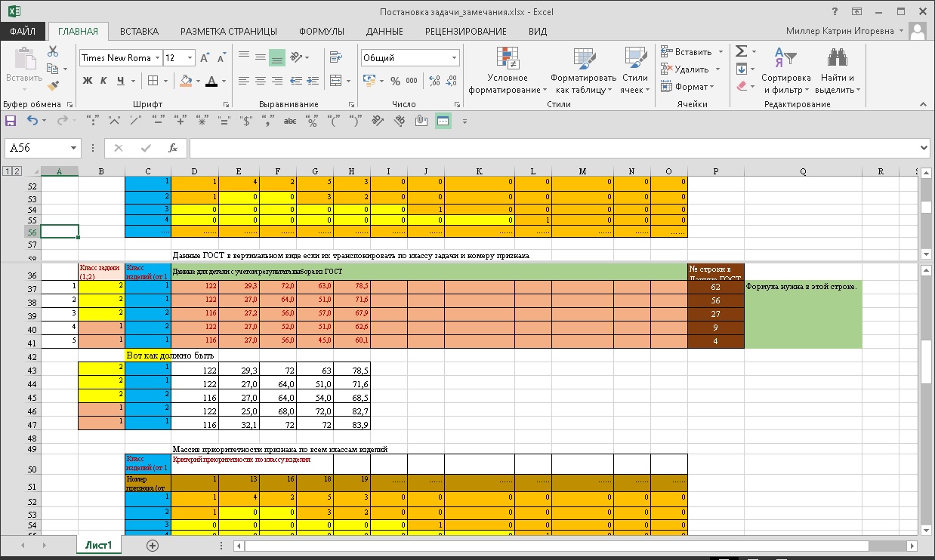This screenshot has height=560, width=935.
Task: Toggle italic formatting (К)
Action: (103, 81)
